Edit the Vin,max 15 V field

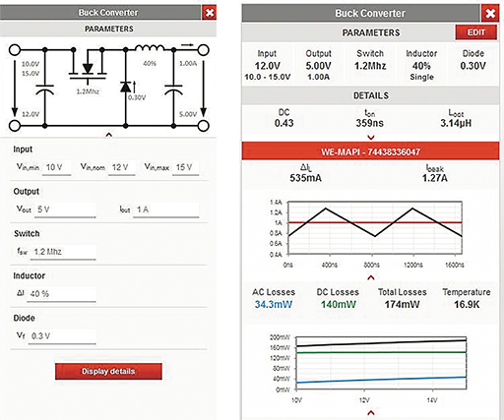(186, 168)
